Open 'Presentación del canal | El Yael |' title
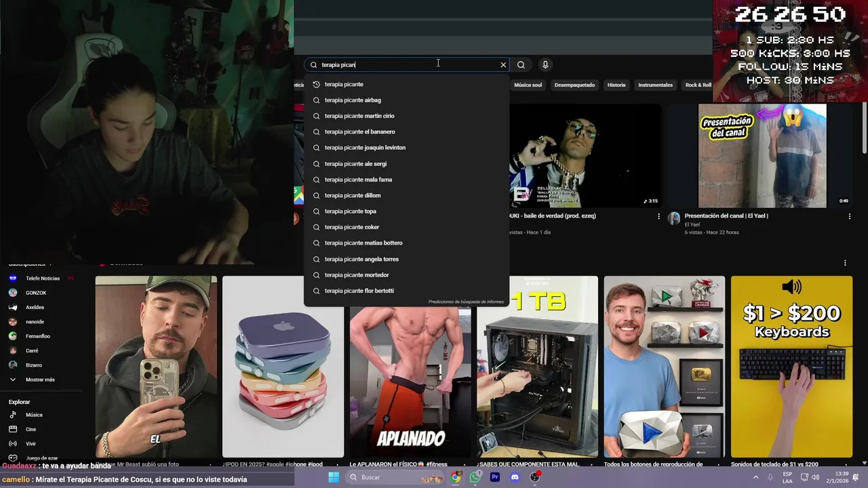 point(726,216)
